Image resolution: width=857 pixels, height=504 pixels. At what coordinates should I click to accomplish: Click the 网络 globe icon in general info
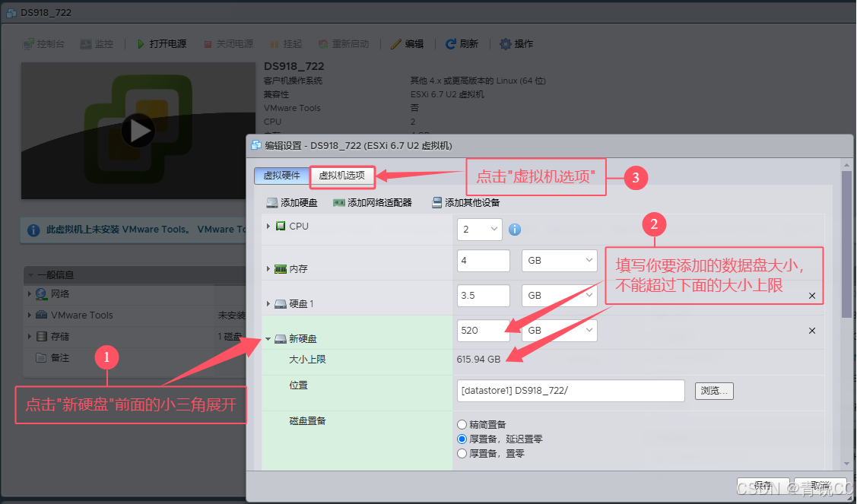(x=42, y=294)
